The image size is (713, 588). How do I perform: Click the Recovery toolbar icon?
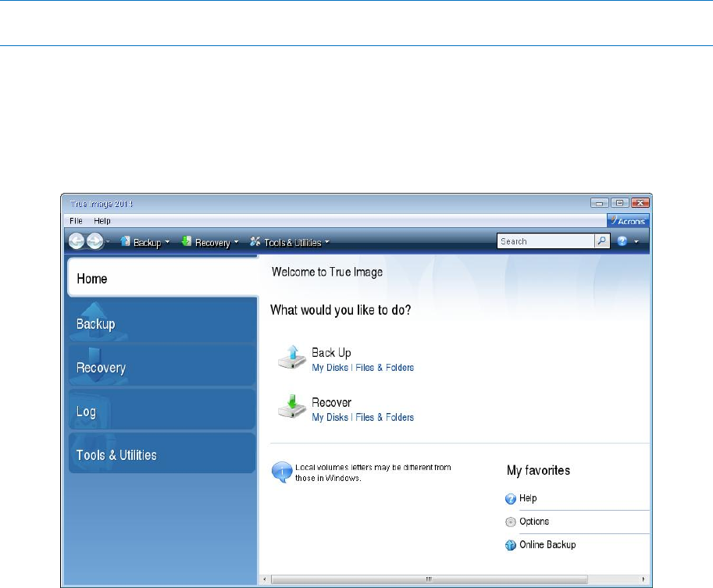tap(187, 241)
